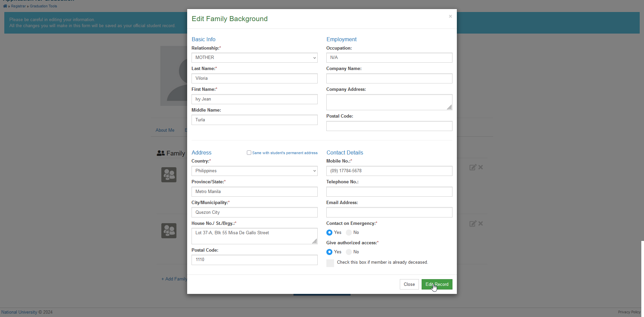Select No for Contact on Emergency
The image size is (644, 317).
point(349,233)
